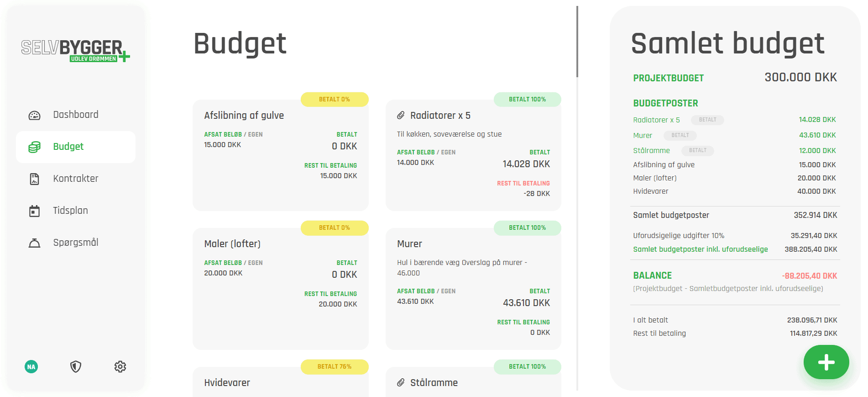Click the Maler (lofter) budget card
868x397 pixels.
tap(281, 289)
